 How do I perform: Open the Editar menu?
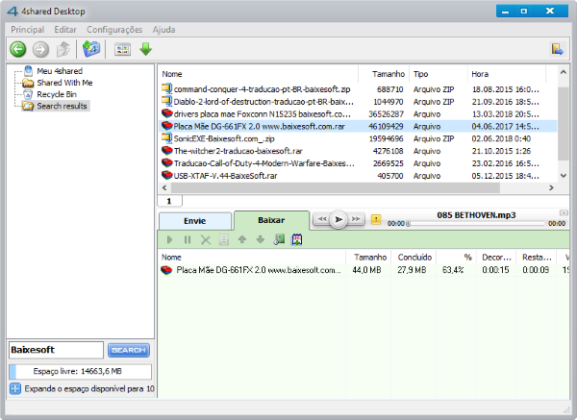coord(65,29)
